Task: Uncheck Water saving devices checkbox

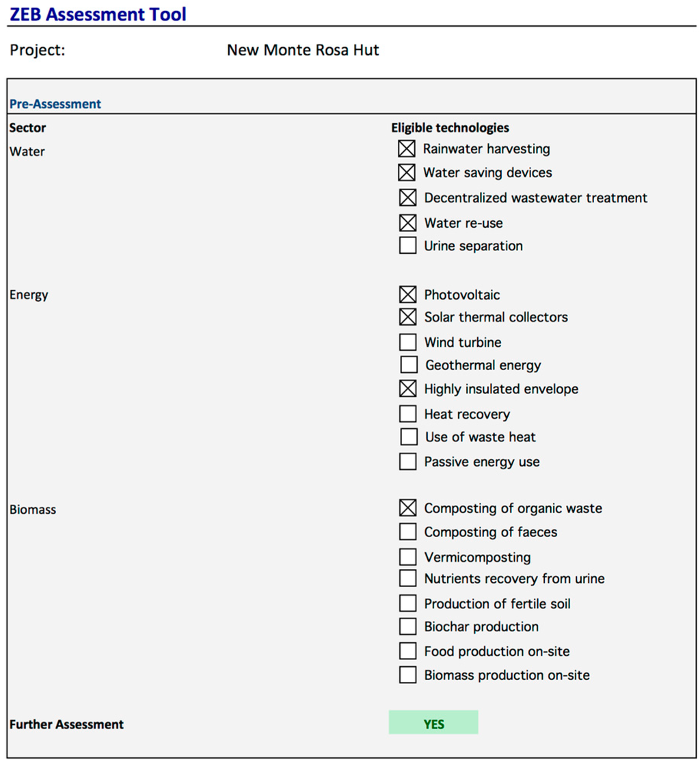Action: pos(407,172)
